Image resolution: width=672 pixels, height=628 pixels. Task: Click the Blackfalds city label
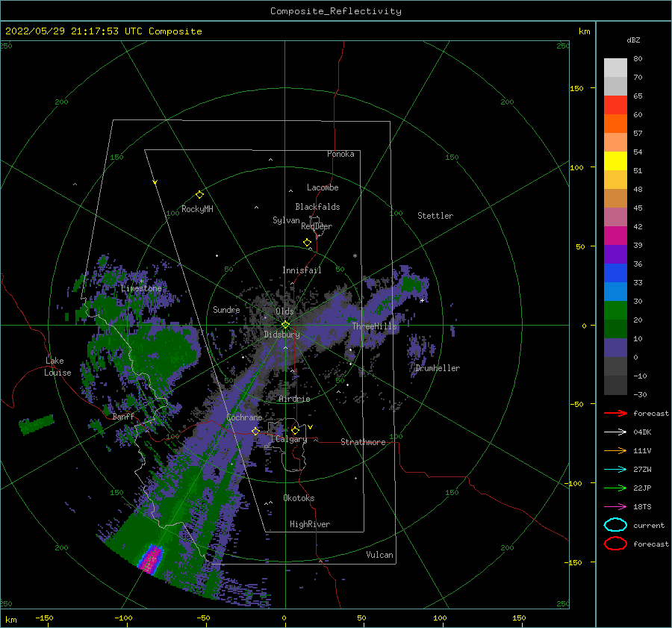pos(317,207)
